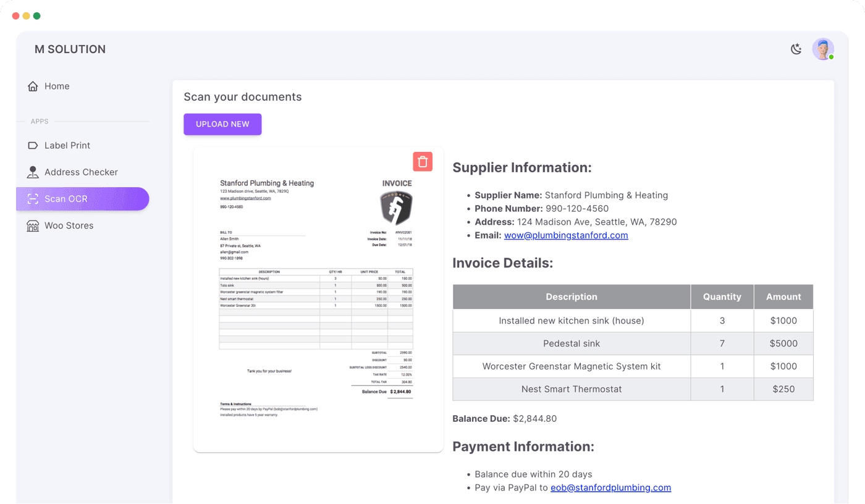Open the Woo Stores section
The width and height of the screenshot is (865, 504).
point(83,225)
